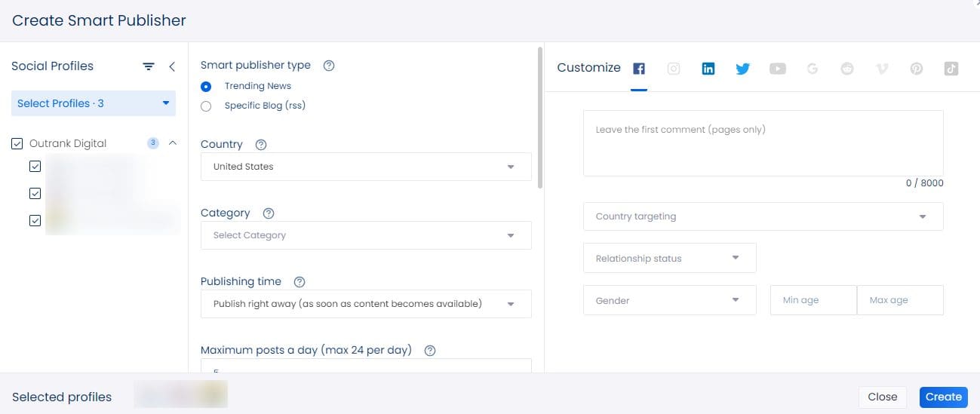Toggle second profile checkbox under Outrank Digital
This screenshot has height=414, width=980.
pos(35,194)
